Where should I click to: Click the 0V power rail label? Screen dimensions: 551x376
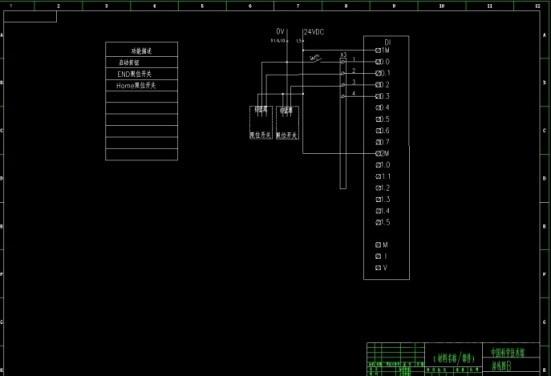(280, 32)
